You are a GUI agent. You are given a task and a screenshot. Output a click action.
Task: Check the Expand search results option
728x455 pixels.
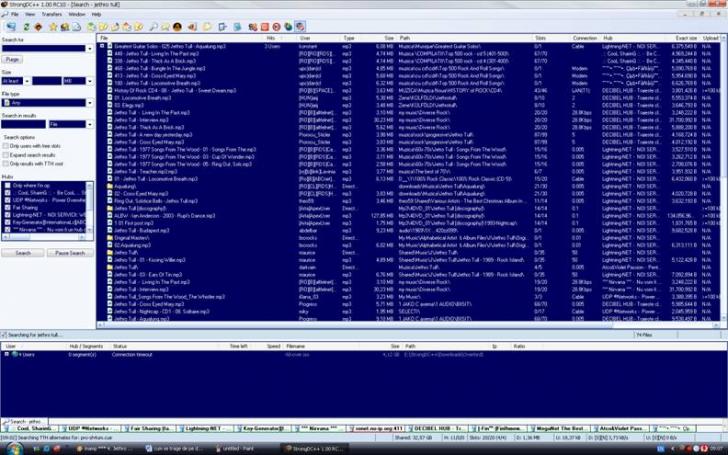pos(7,155)
